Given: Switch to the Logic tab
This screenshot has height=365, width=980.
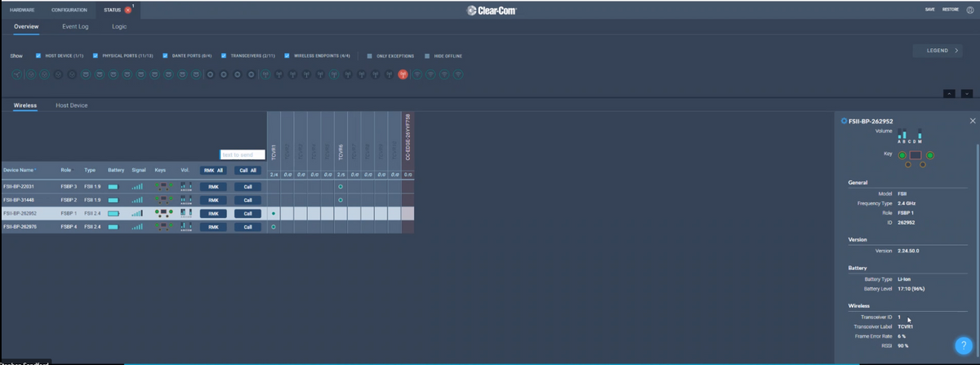Looking at the screenshot, I should point(119,27).
